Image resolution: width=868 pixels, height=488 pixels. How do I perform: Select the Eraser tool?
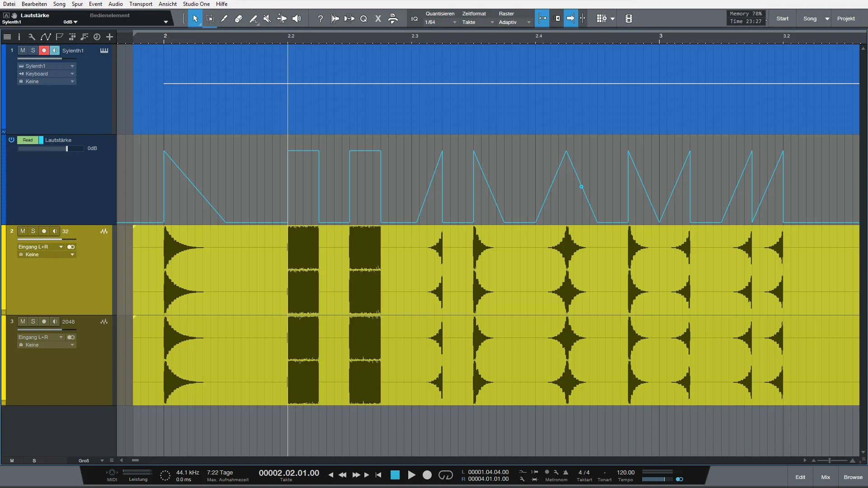point(239,19)
